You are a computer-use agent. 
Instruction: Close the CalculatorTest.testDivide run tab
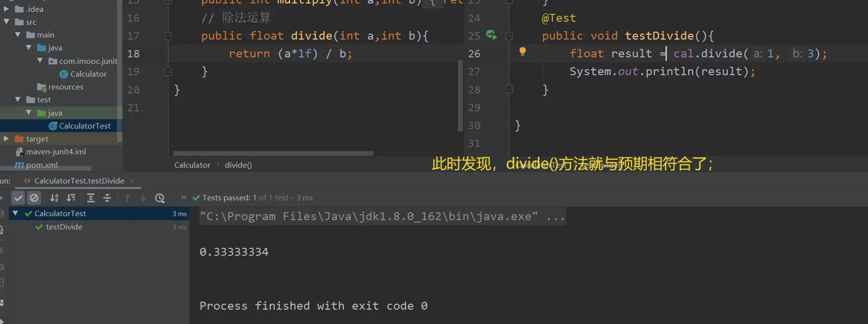(x=132, y=181)
